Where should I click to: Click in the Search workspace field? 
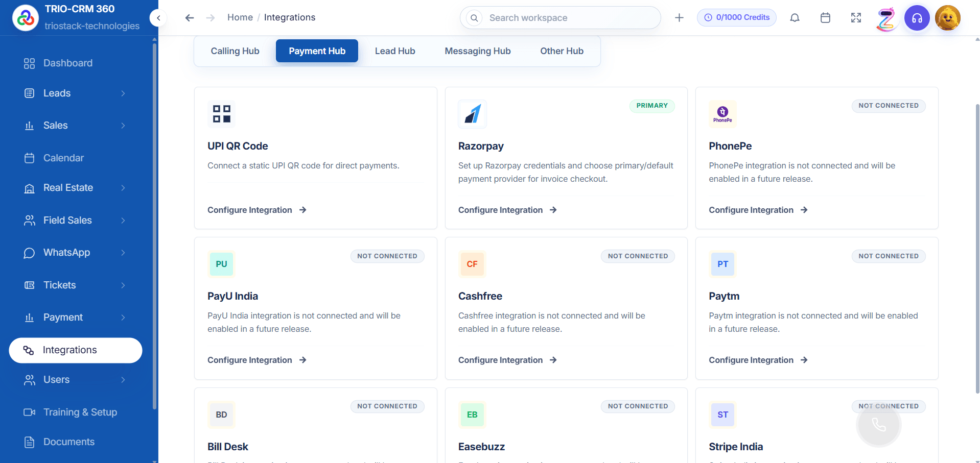point(560,18)
